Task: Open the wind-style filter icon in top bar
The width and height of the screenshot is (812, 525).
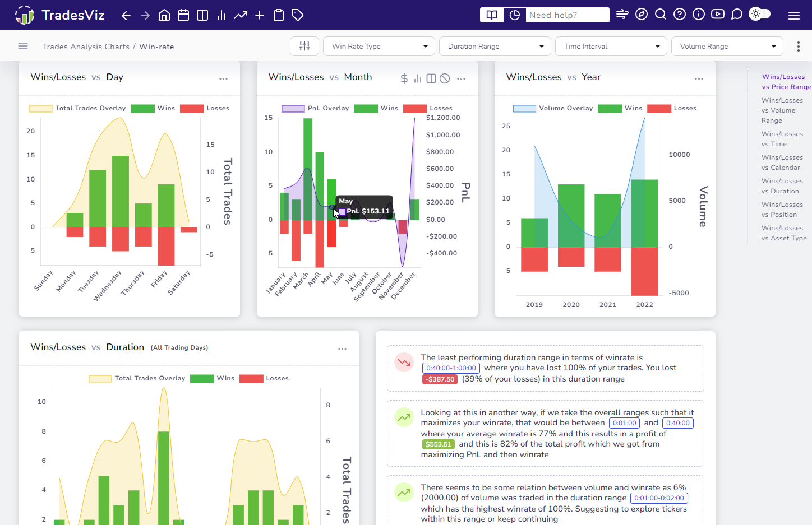Action: tap(622, 14)
